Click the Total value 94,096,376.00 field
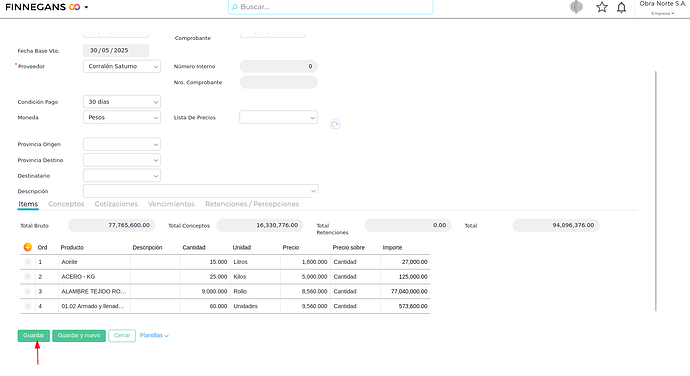The width and height of the screenshot is (690, 376). [556, 225]
